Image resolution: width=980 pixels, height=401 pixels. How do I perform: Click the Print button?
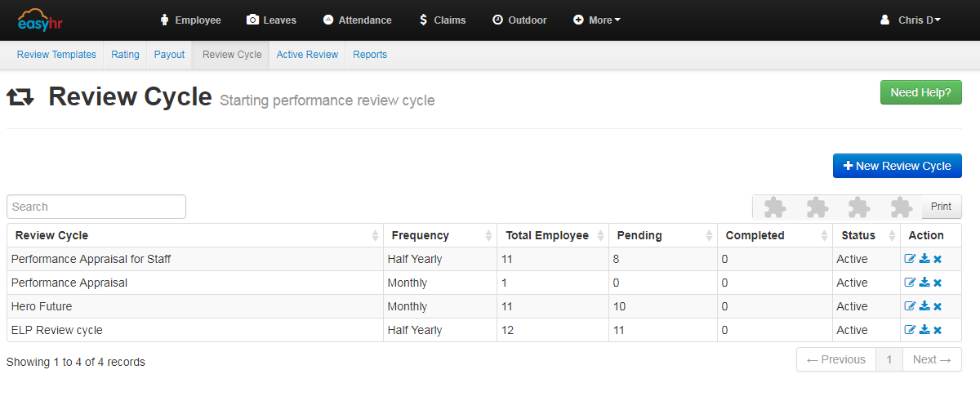941,207
